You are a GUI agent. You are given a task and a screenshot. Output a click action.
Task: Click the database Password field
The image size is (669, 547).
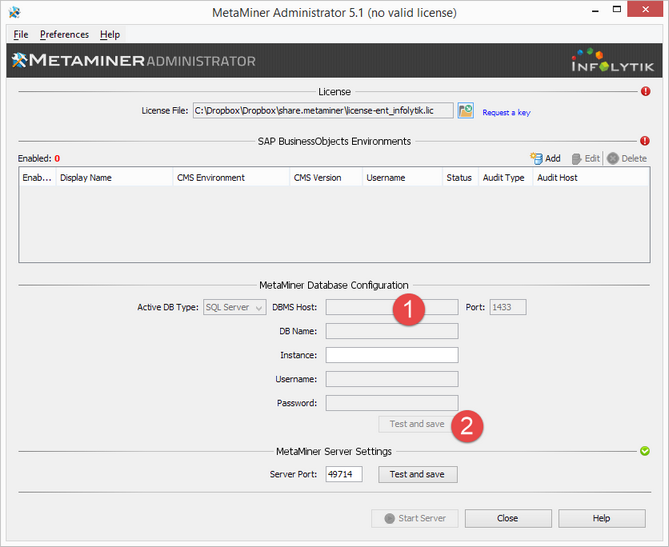[392, 403]
